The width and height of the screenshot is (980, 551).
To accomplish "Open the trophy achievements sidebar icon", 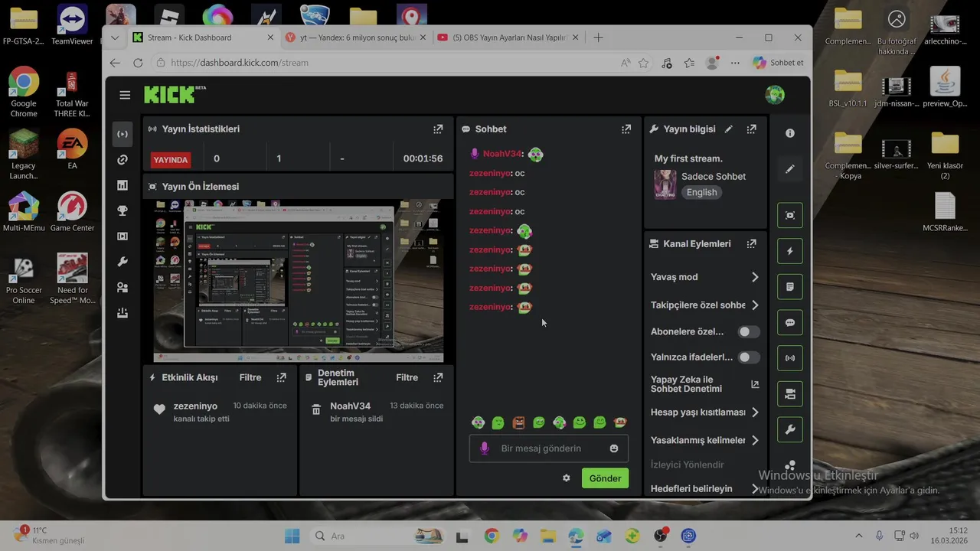I will tap(122, 210).
